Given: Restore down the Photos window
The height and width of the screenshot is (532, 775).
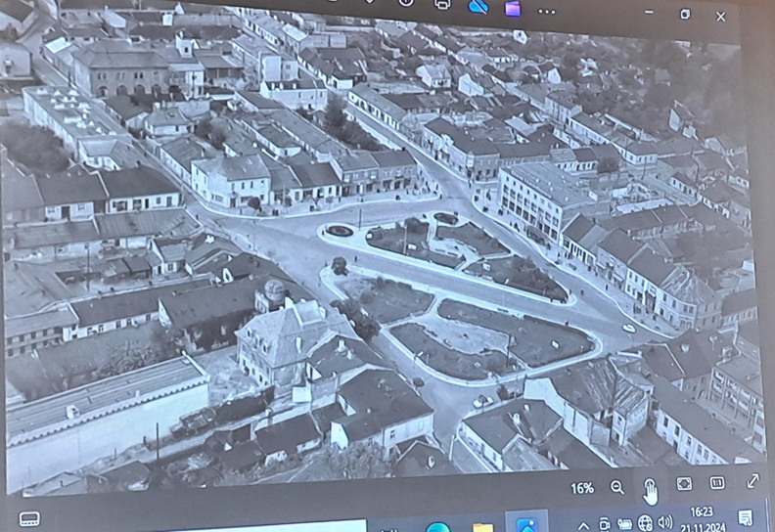Looking at the screenshot, I should [x=685, y=15].
